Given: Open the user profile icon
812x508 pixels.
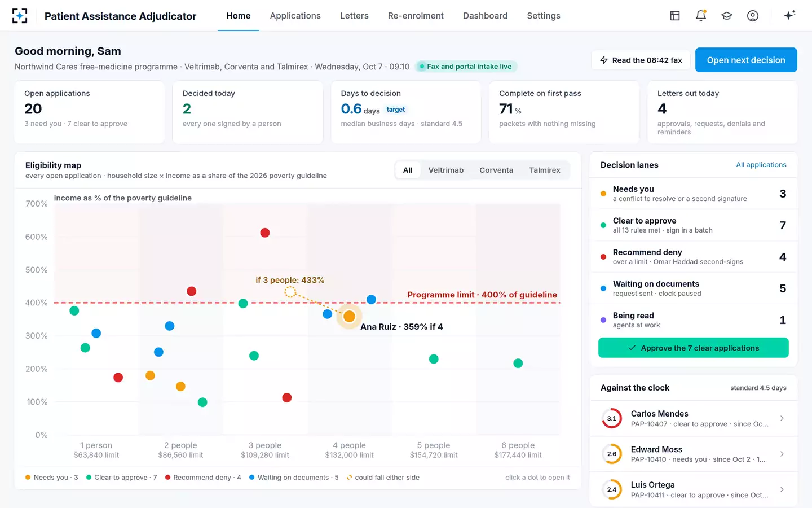Looking at the screenshot, I should pyautogui.click(x=753, y=16).
